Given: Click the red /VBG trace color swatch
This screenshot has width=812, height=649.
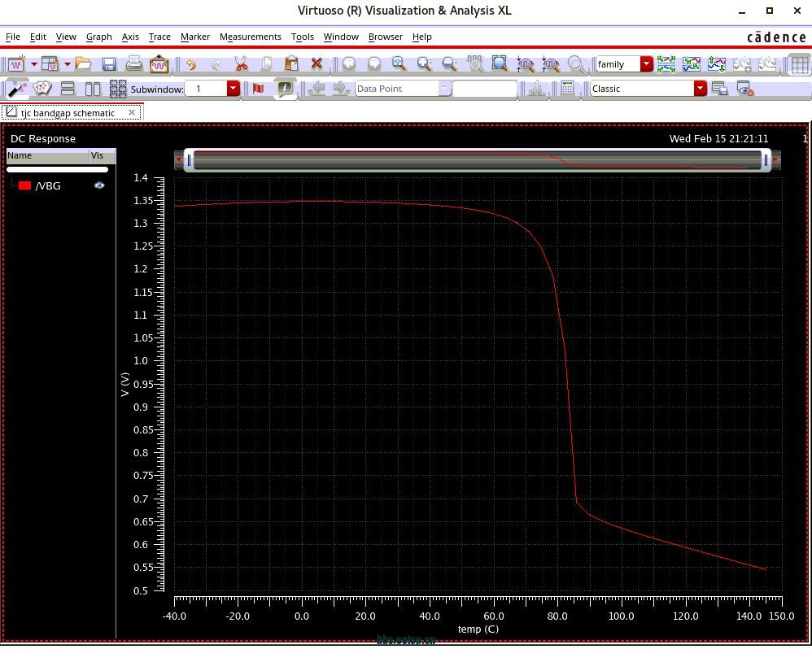Looking at the screenshot, I should pyautogui.click(x=24, y=185).
